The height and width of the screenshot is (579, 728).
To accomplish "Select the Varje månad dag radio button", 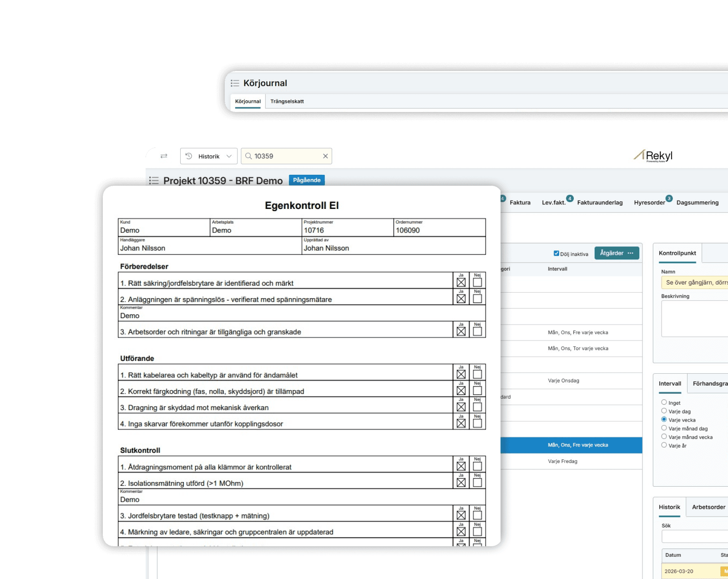I will click(664, 428).
